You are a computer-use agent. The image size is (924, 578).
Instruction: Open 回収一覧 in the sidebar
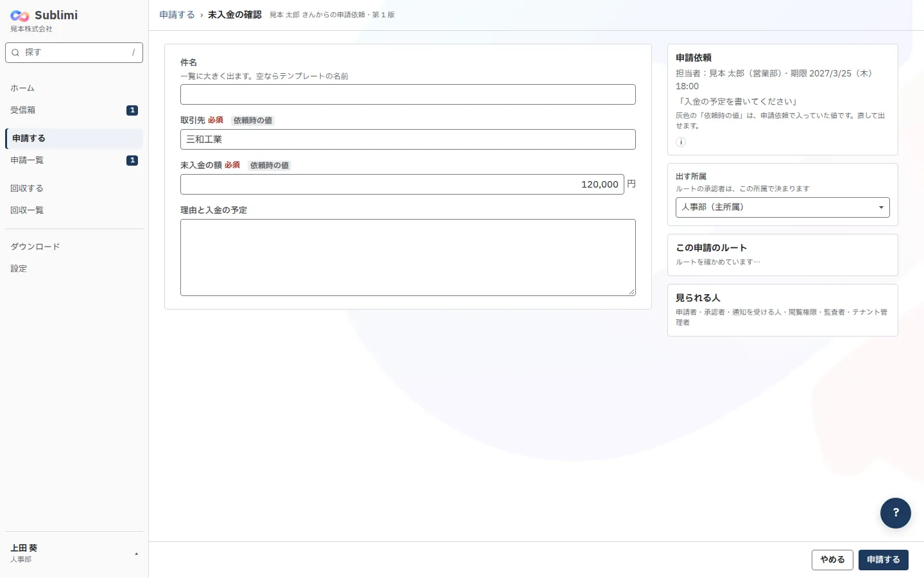(x=74, y=210)
